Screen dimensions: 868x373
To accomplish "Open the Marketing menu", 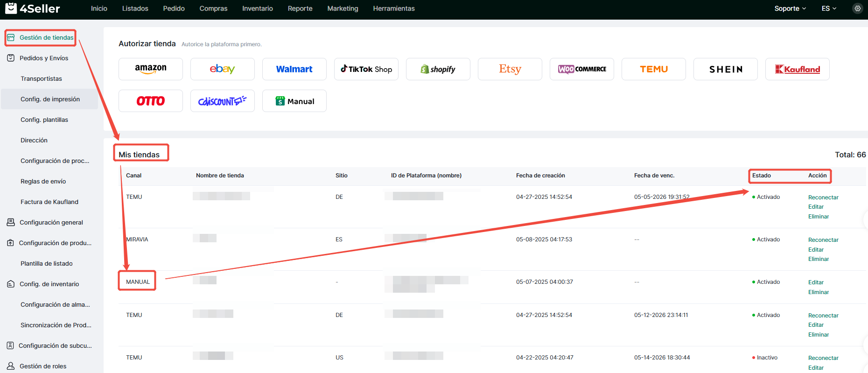I will click(x=343, y=8).
